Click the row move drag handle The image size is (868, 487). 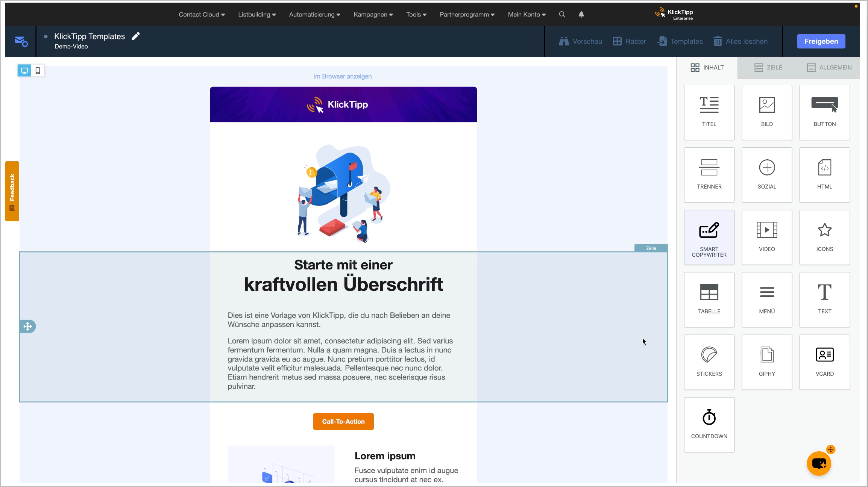(x=28, y=326)
